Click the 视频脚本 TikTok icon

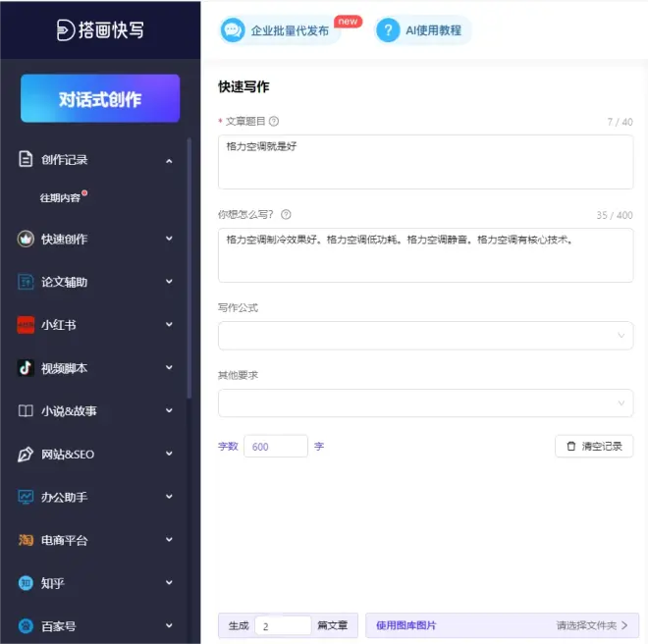[x=27, y=368]
